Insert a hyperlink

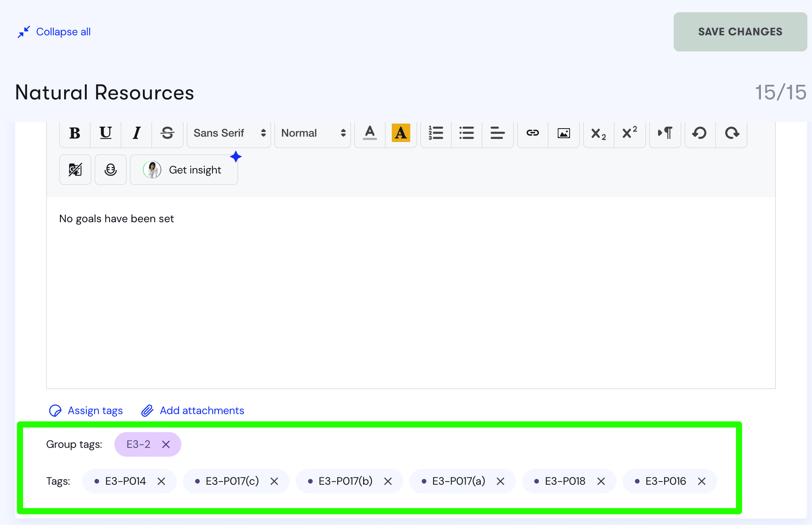pos(533,133)
